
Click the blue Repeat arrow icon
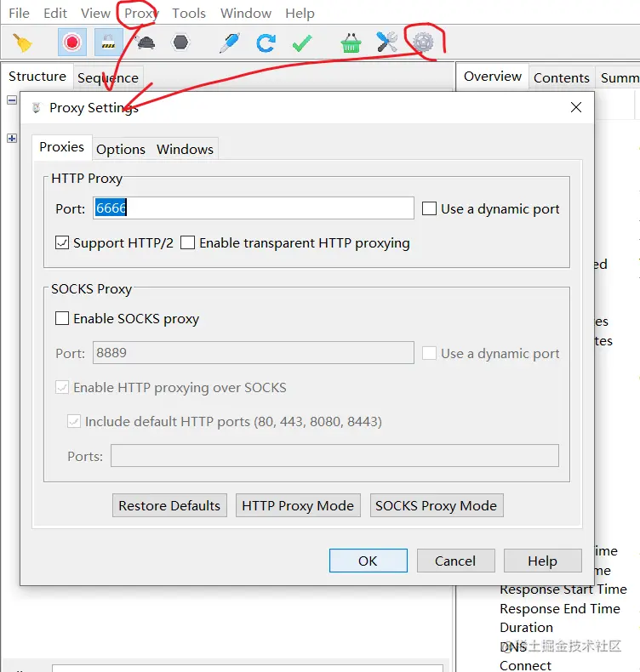(266, 43)
